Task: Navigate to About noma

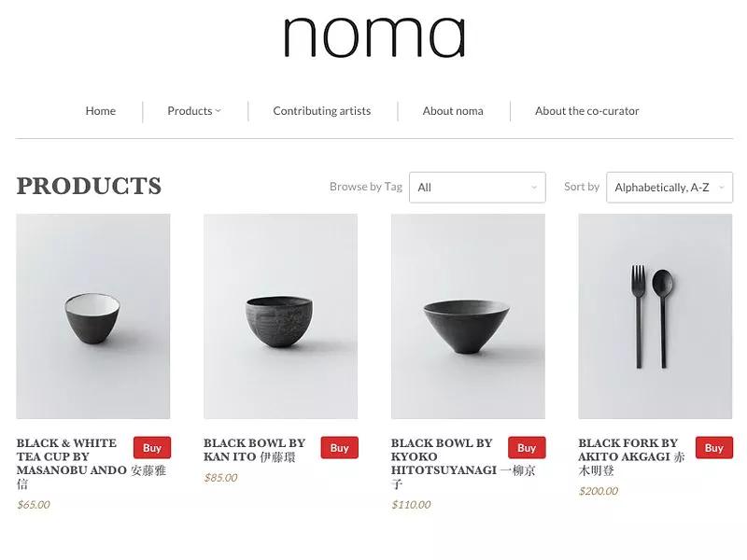Action: coord(453,111)
